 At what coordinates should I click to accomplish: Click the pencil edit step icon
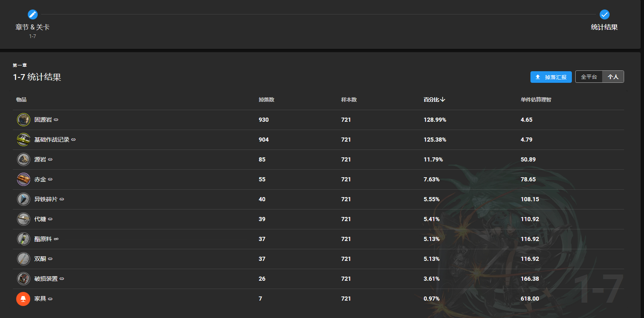coord(33,14)
